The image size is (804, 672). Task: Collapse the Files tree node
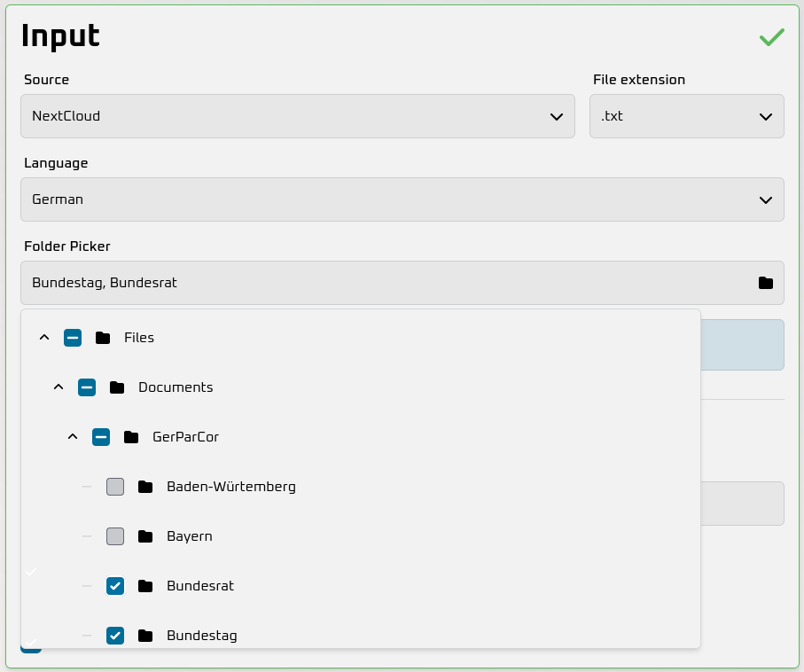click(x=44, y=338)
